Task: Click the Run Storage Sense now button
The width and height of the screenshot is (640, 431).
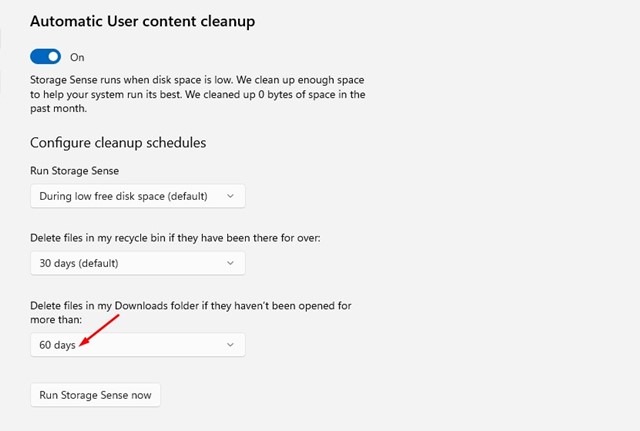Action: click(x=95, y=395)
